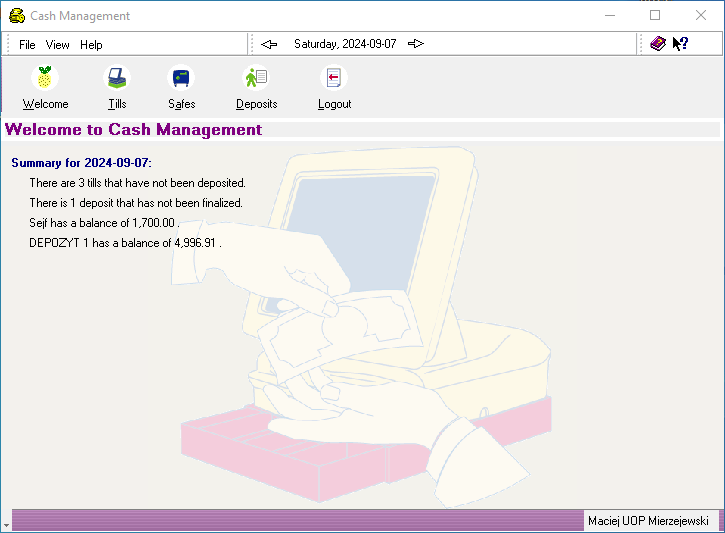Go to next day arrow
The width and height of the screenshot is (725, 533).
coord(416,43)
